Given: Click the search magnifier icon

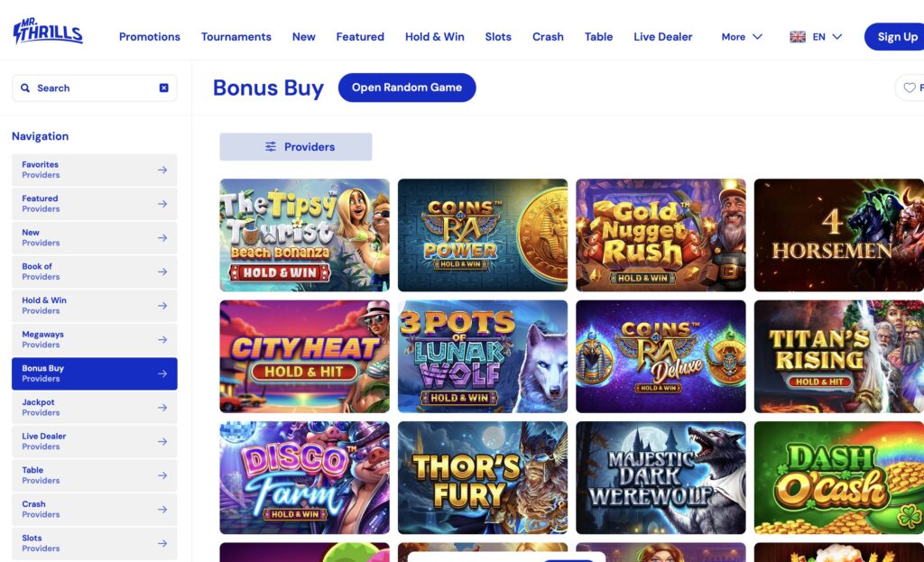Looking at the screenshot, I should pyautogui.click(x=25, y=88).
